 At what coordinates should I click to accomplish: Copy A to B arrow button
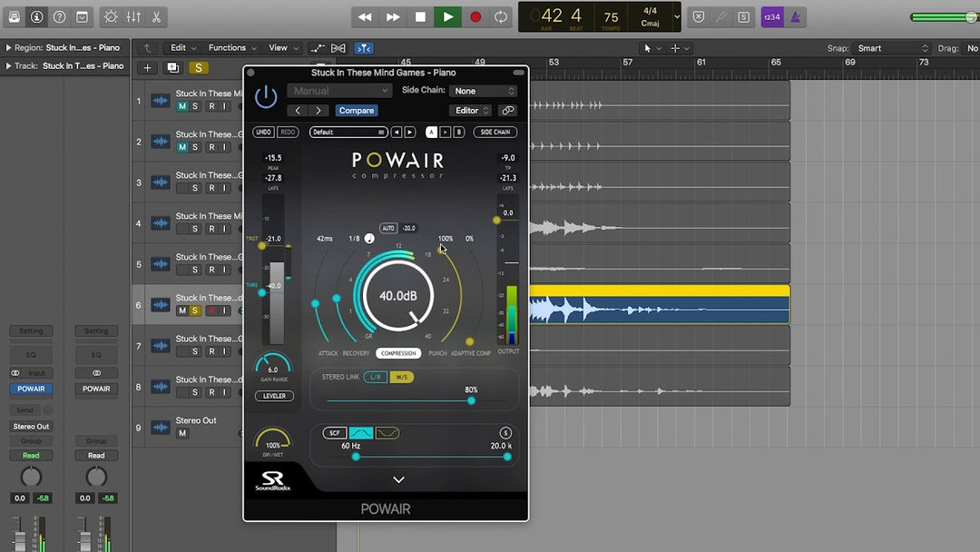pos(445,132)
